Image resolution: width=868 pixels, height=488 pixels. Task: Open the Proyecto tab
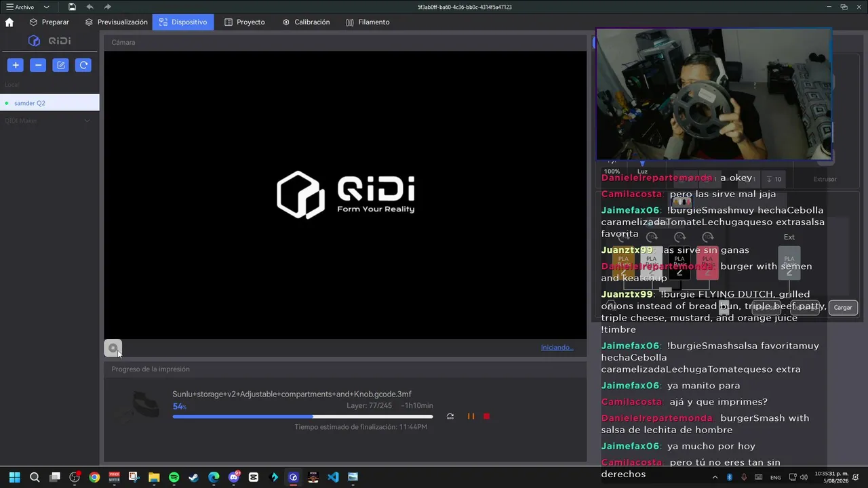[x=245, y=22]
